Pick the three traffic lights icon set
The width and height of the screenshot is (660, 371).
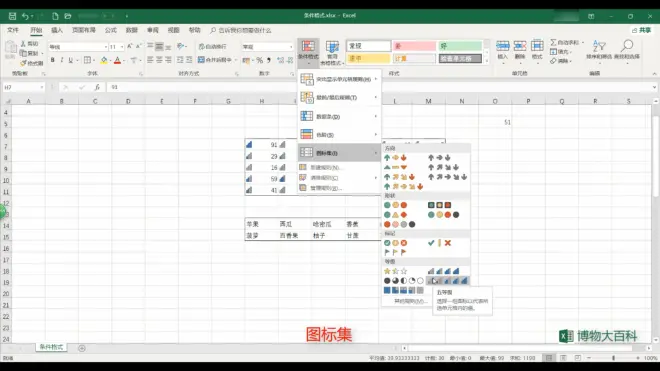pyautogui.click(x=395, y=205)
